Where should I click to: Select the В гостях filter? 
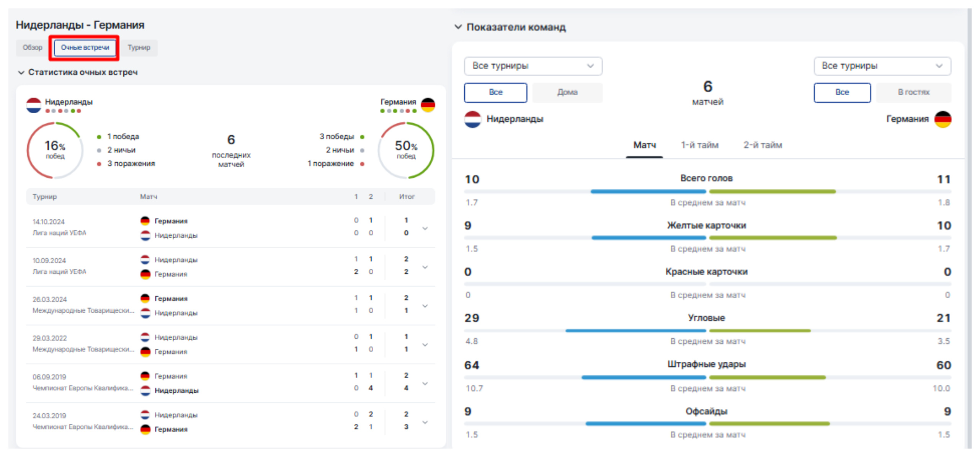click(x=913, y=93)
